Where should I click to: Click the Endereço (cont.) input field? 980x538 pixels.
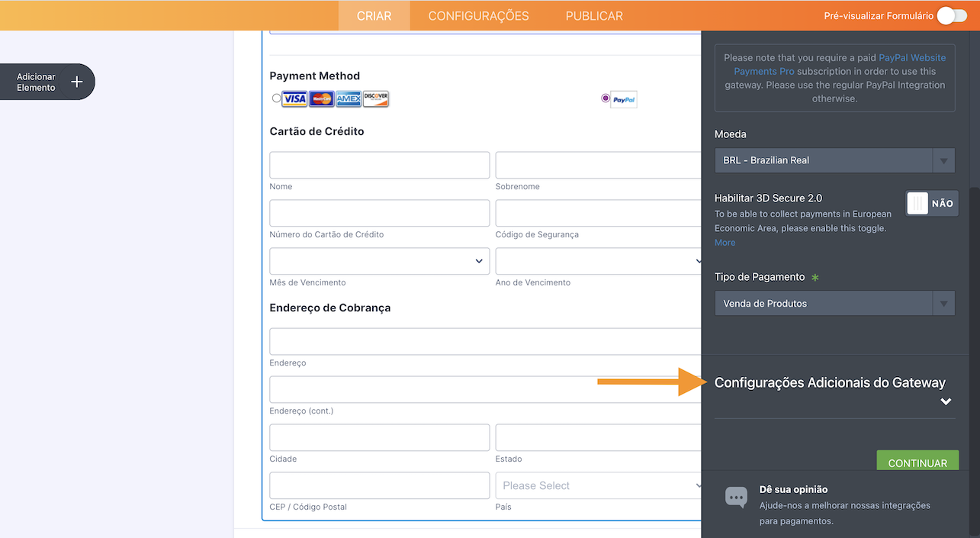pyautogui.click(x=487, y=389)
